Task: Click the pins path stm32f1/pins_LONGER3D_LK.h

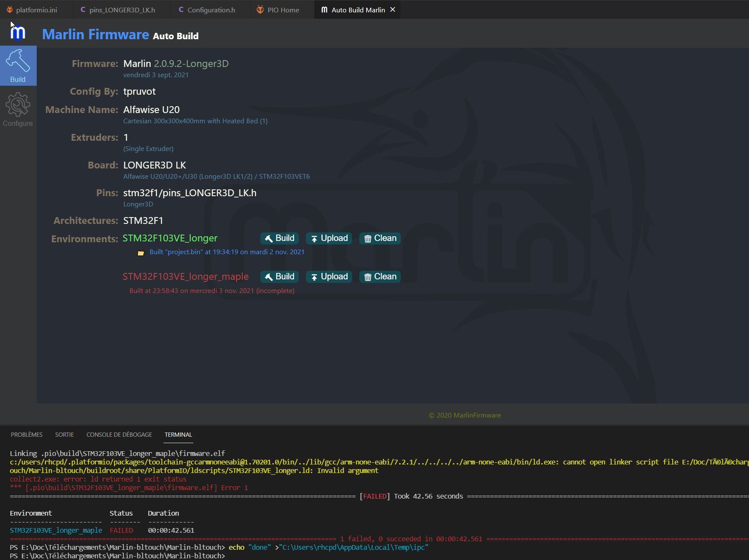Action: pyautogui.click(x=190, y=193)
